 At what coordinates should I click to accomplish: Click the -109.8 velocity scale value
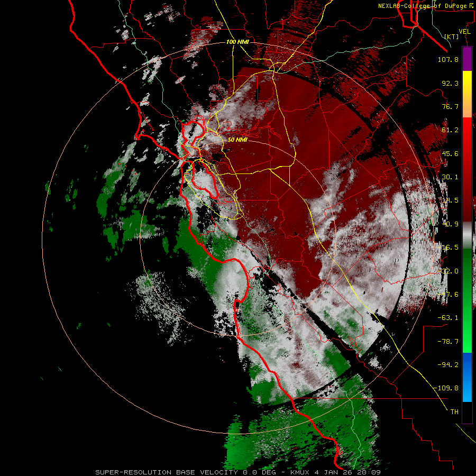(446, 388)
